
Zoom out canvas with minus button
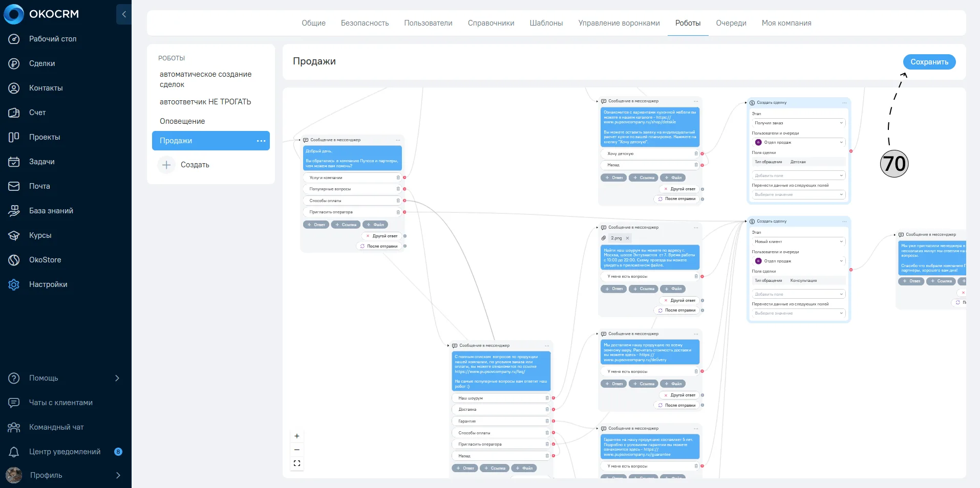297,450
